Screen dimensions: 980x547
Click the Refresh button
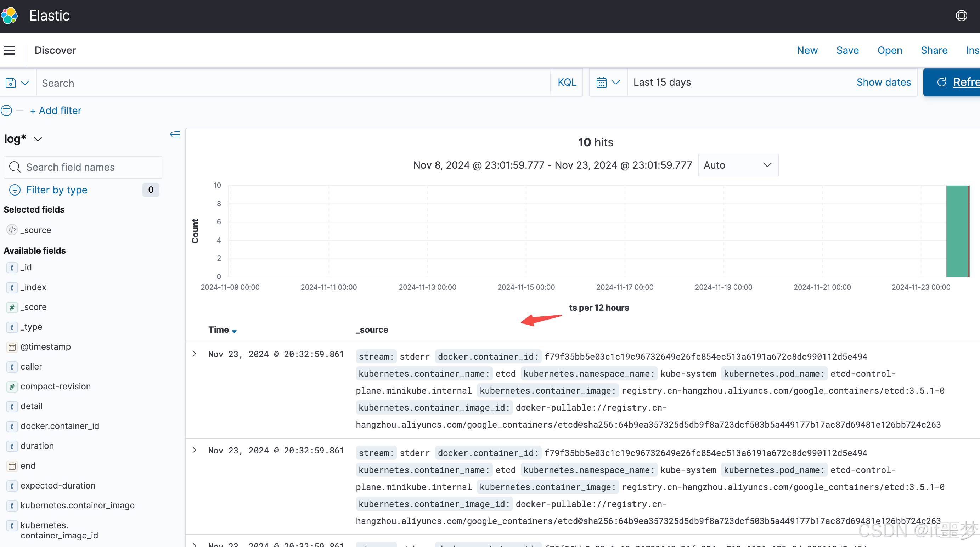click(x=951, y=82)
